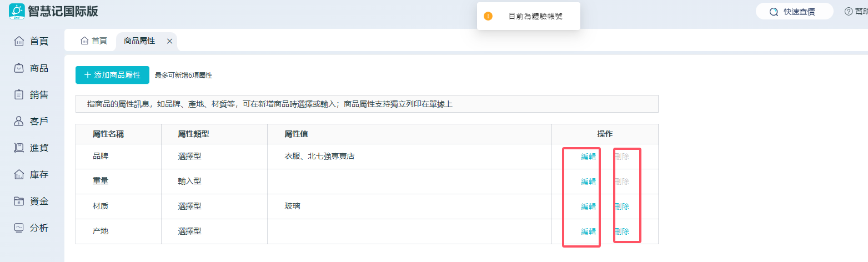868x262 pixels.
Task: Select the 資金 folder icon in sidebar
Action: (x=19, y=201)
